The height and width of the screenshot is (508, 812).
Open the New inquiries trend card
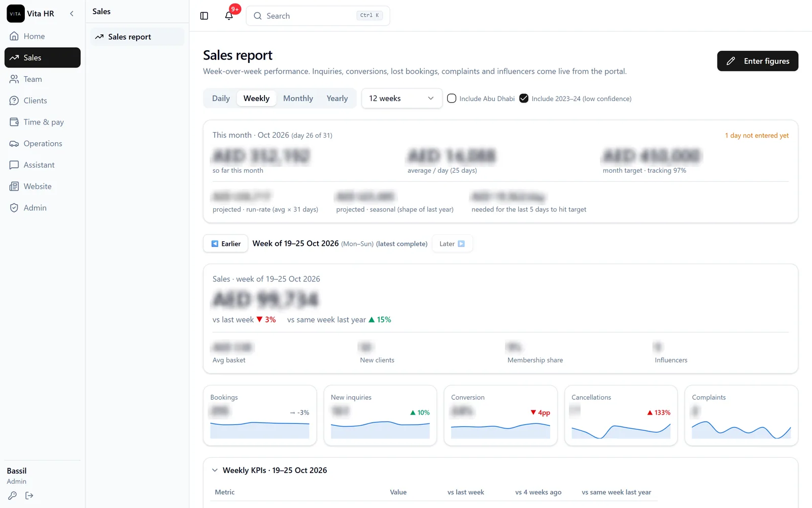[380, 416]
